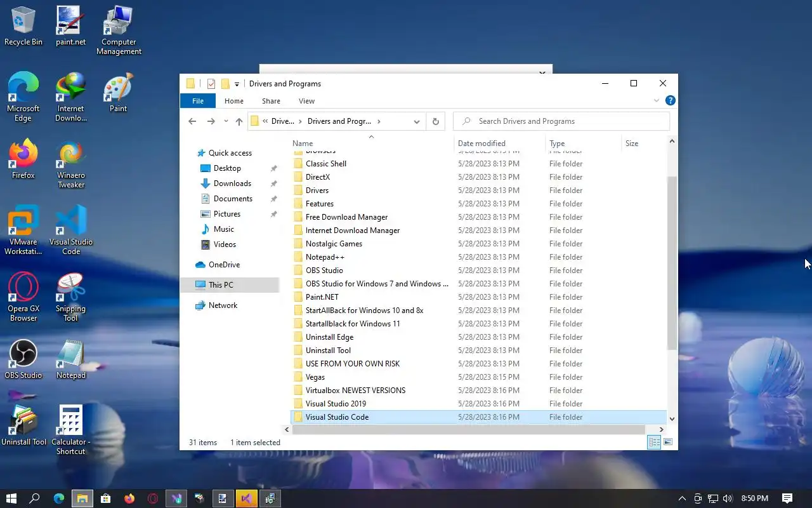Click the Edge icon on the taskbar
Screen dimensions: 812x508
[x=58, y=498]
